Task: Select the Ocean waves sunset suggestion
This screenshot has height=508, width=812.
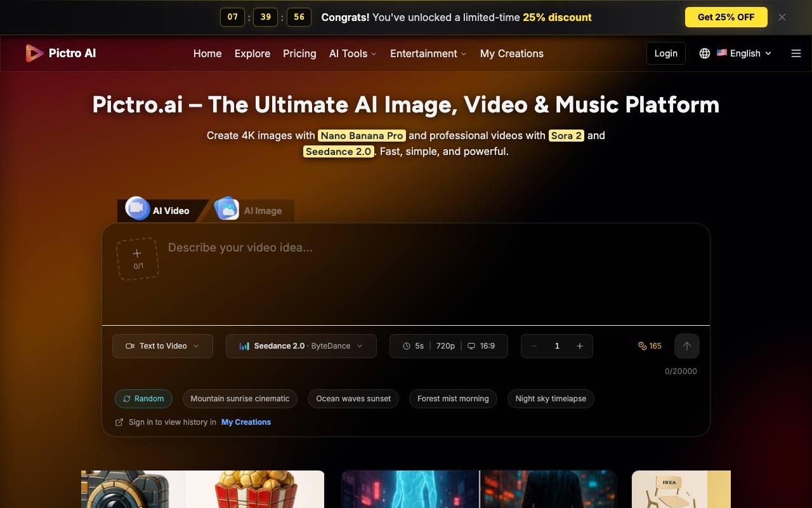Action: click(x=353, y=399)
